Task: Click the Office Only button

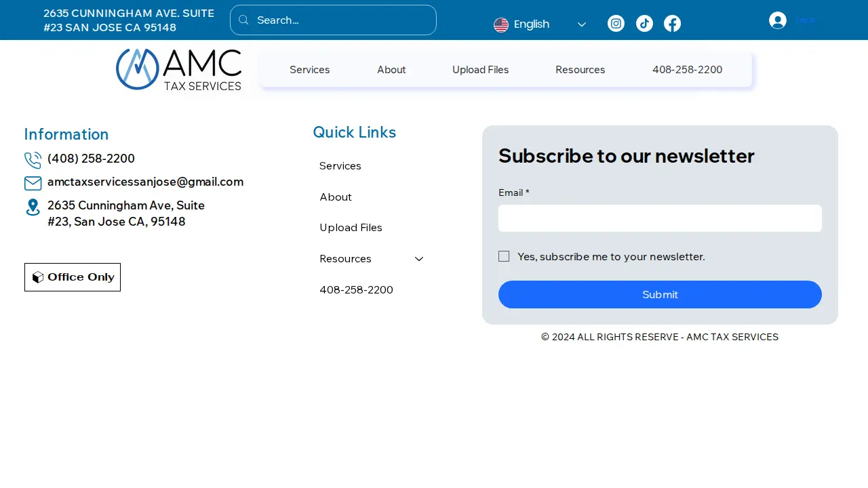Action: click(x=73, y=277)
